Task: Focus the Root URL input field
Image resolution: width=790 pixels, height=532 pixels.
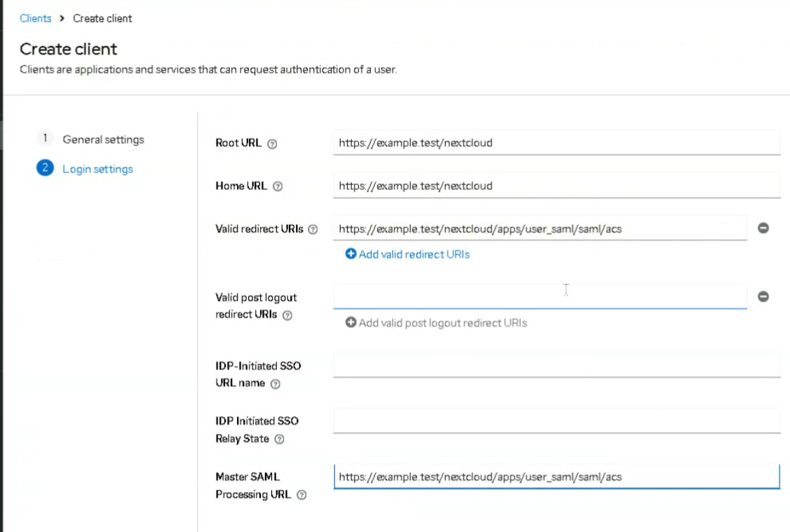Action: [556, 143]
